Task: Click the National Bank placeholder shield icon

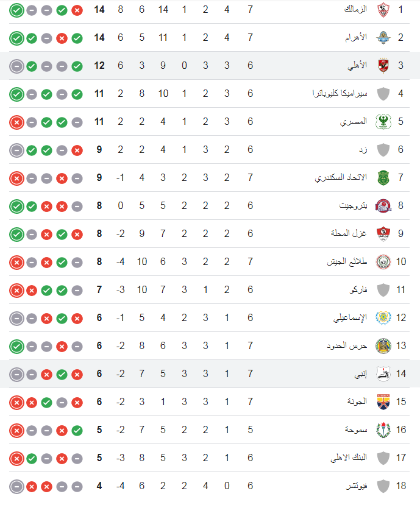Action: pos(383,458)
